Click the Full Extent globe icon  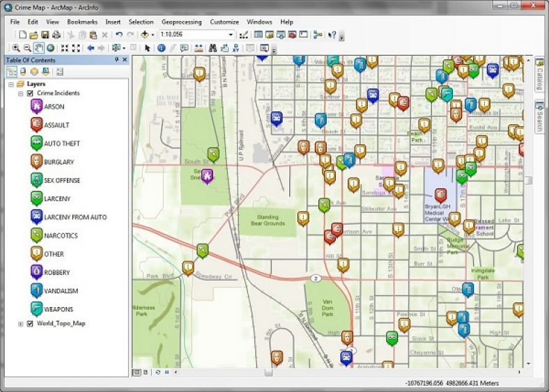click(51, 48)
